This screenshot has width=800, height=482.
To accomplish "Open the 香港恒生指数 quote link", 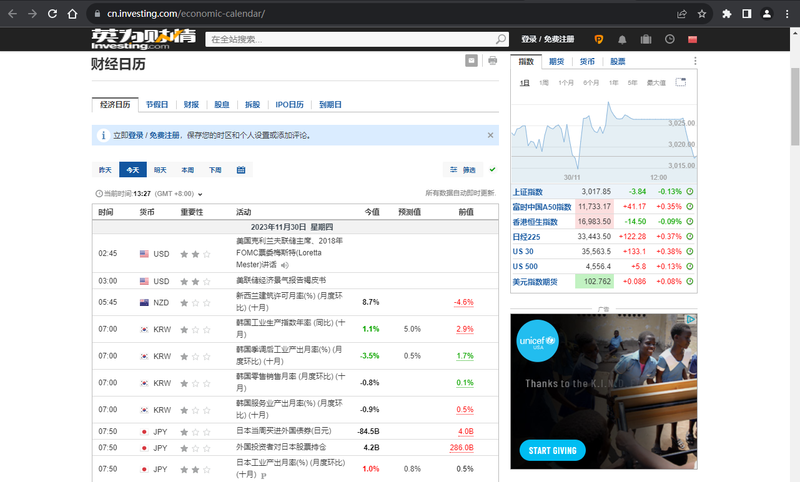I will pyautogui.click(x=535, y=222).
